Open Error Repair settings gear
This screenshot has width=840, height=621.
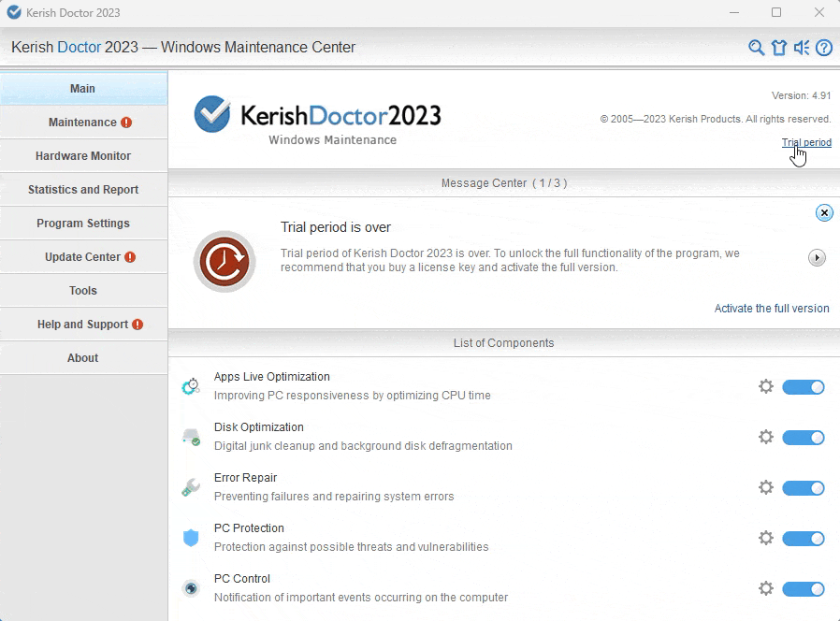point(766,487)
